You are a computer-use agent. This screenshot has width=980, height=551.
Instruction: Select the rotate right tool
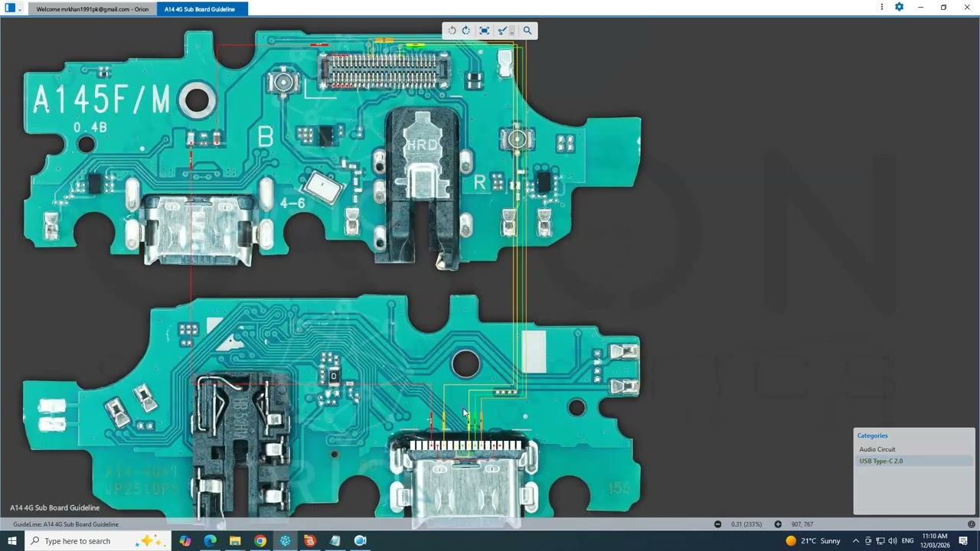coord(465,31)
